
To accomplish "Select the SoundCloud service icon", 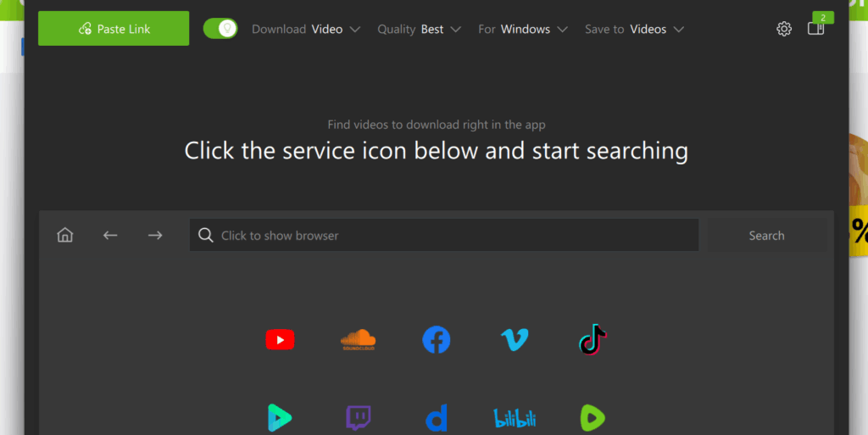I will (359, 340).
